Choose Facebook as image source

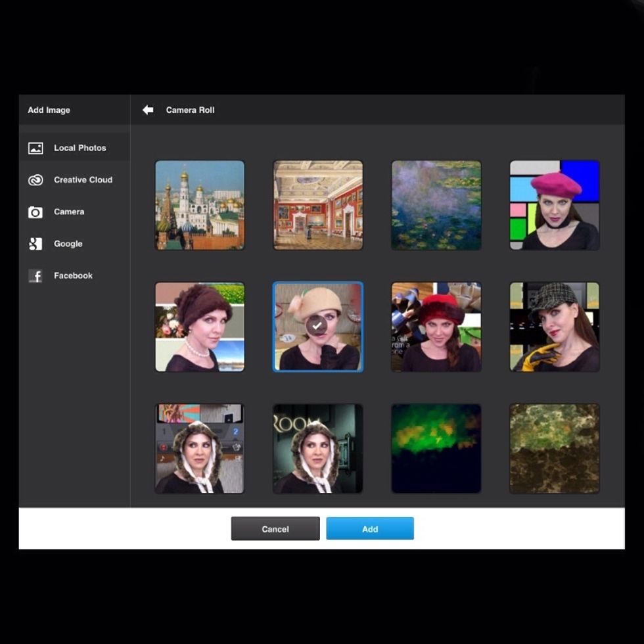[73, 276]
